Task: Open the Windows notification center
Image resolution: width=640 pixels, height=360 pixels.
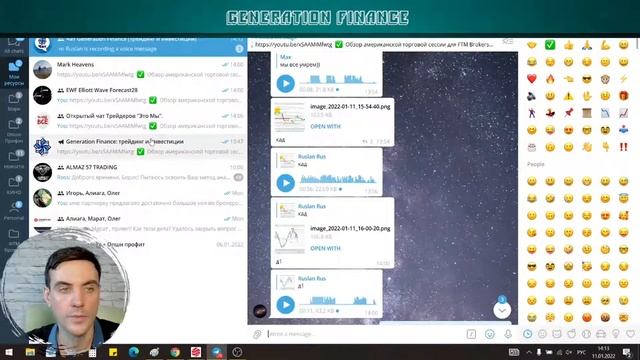Action: (x=627, y=352)
